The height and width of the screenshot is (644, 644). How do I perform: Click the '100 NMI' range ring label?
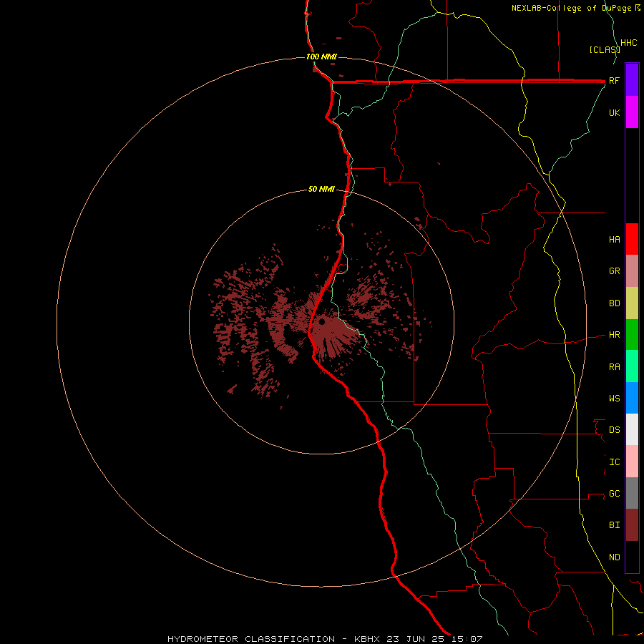click(321, 57)
